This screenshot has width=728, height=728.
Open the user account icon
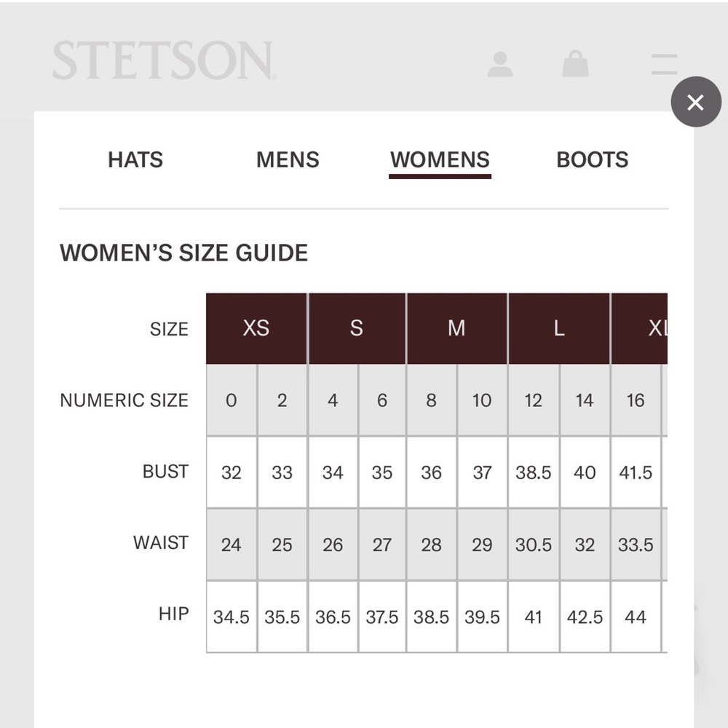click(500, 64)
